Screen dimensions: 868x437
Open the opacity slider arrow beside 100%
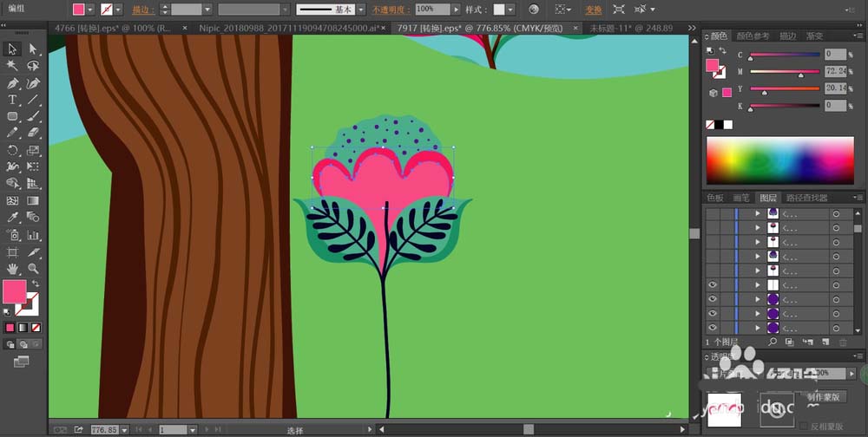click(x=456, y=10)
